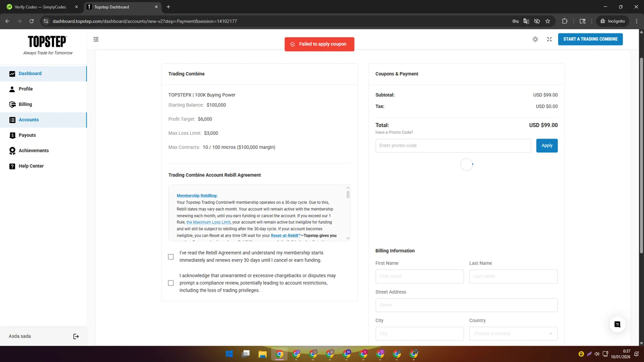Open Accounts in sidebar
644x362 pixels.
(43, 120)
